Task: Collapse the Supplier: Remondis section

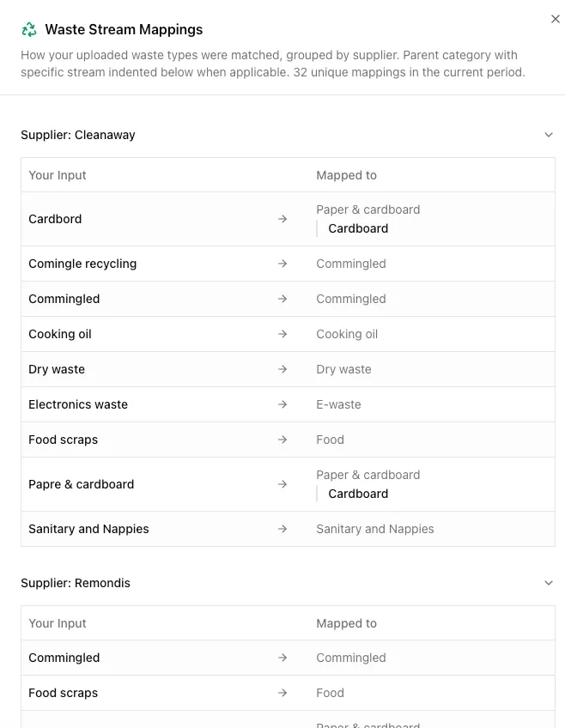Action: 549,583
